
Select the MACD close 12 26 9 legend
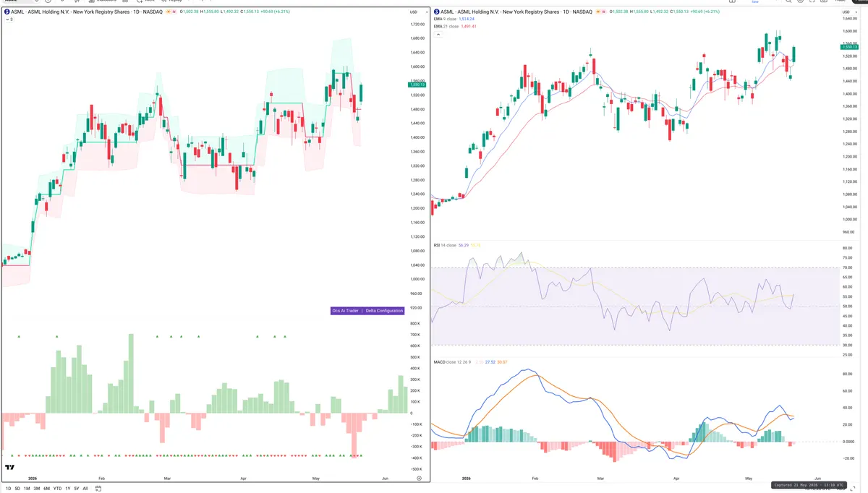[452, 361]
